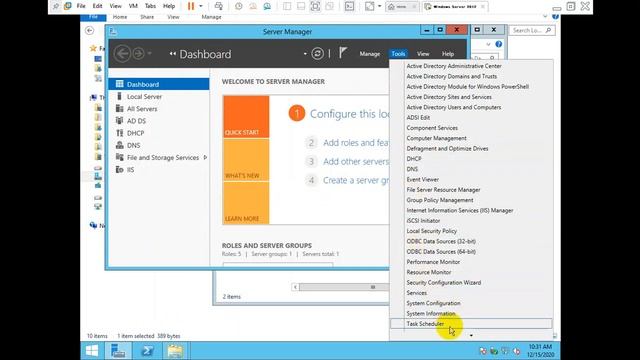The image size is (640, 360).
Task: Click Create a server group link
Action: point(356,180)
